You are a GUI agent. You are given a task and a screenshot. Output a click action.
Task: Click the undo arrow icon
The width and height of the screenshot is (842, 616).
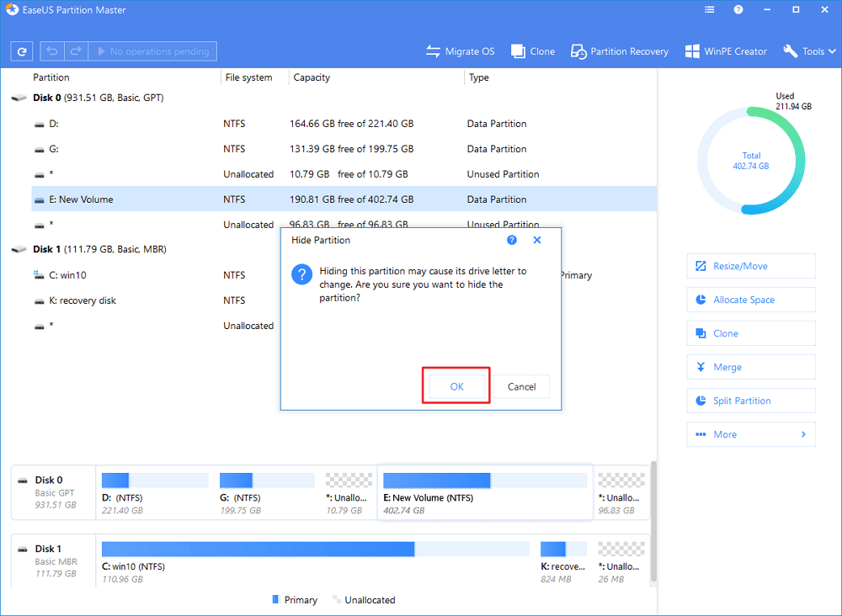[52, 51]
